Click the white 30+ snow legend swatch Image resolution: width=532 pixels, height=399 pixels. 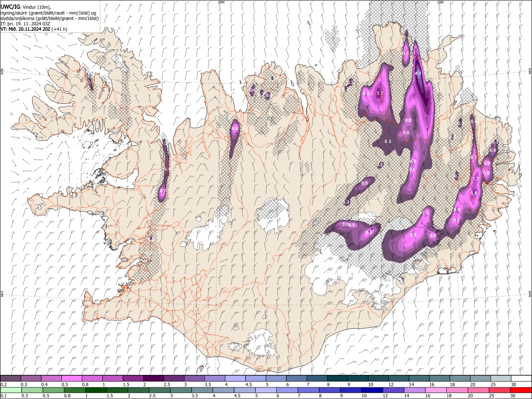click(x=521, y=378)
